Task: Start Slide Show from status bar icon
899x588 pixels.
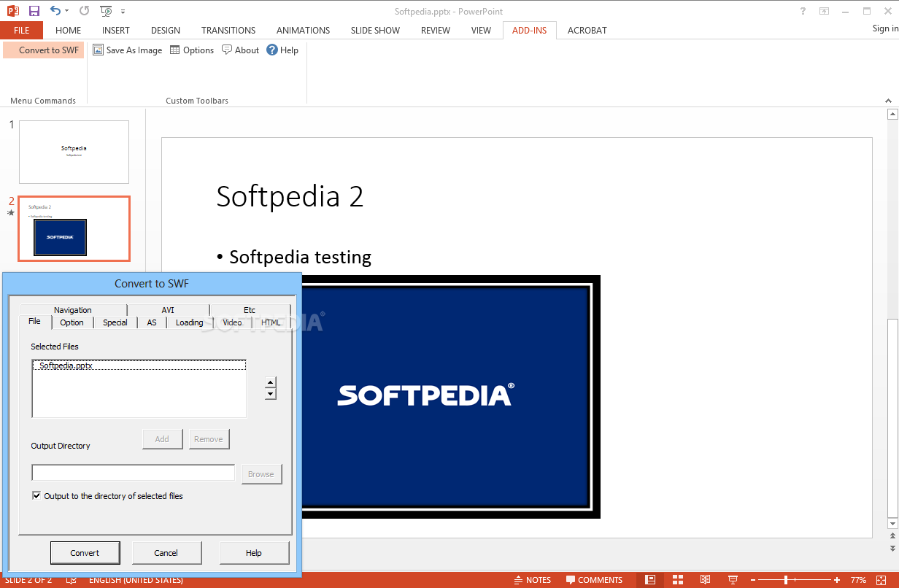Action: click(x=733, y=580)
